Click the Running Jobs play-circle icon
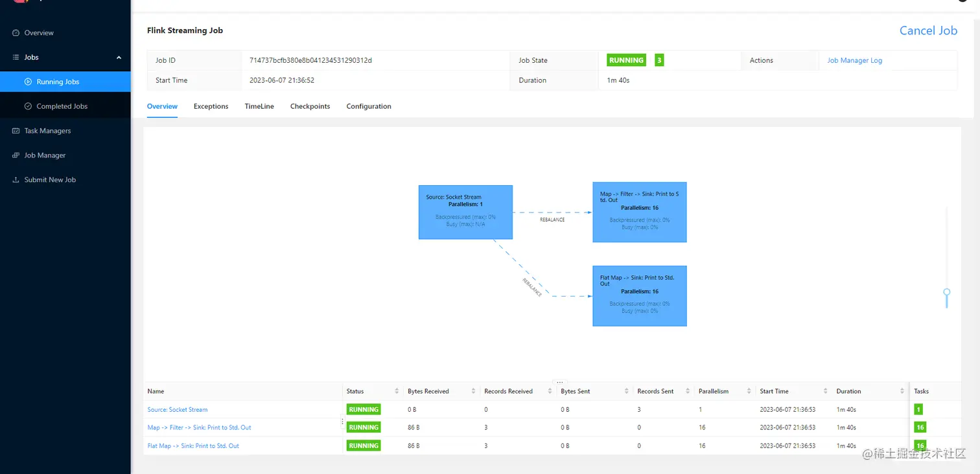980x474 pixels. [28, 82]
